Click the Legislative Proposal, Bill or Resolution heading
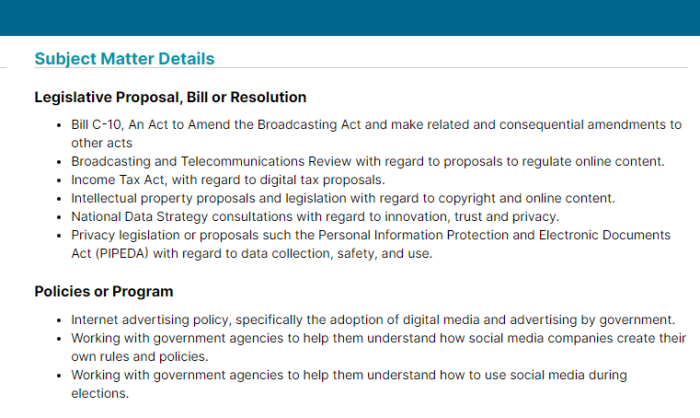Image resolution: width=700 pixels, height=418 pixels. point(170,97)
